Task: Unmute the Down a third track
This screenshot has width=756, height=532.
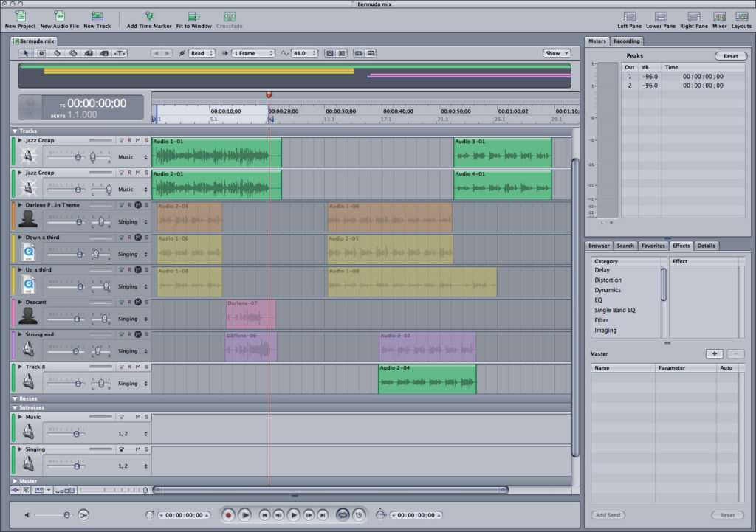Action: (138, 237)
